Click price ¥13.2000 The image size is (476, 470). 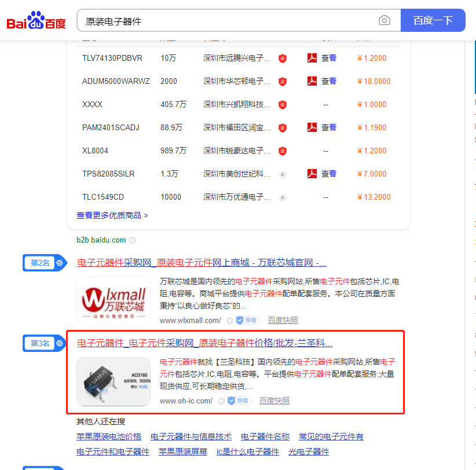[374, 197]
